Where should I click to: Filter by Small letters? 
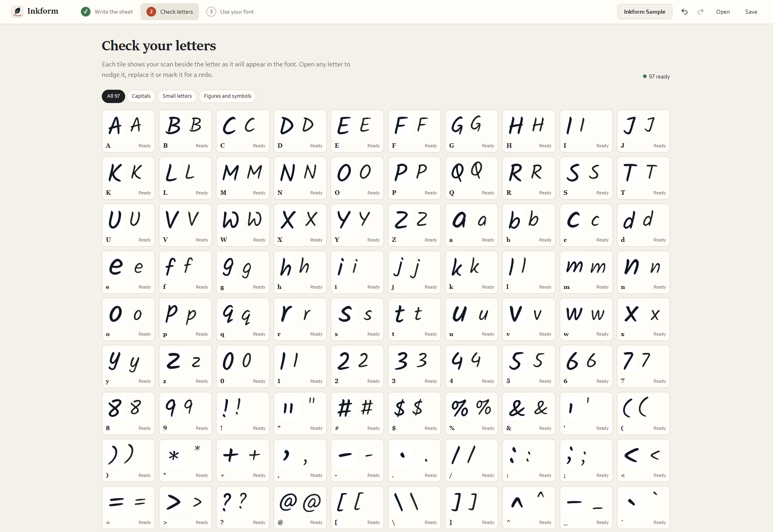coord(177,96)
